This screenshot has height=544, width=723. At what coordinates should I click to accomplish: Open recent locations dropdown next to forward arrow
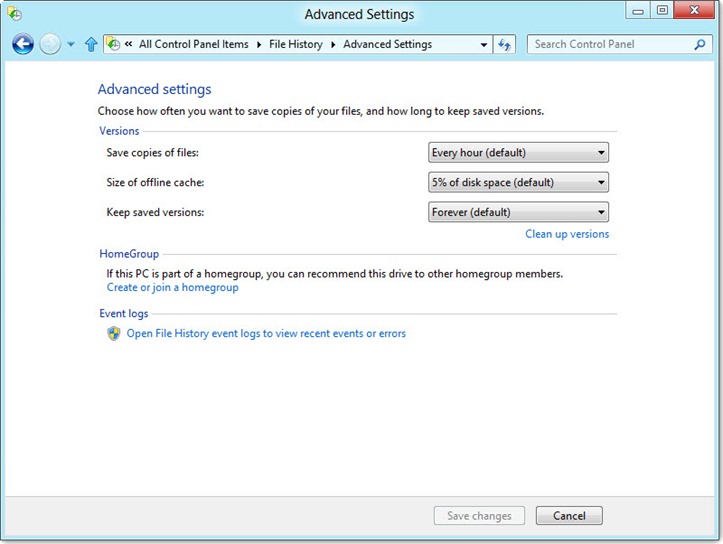(71, 45)
